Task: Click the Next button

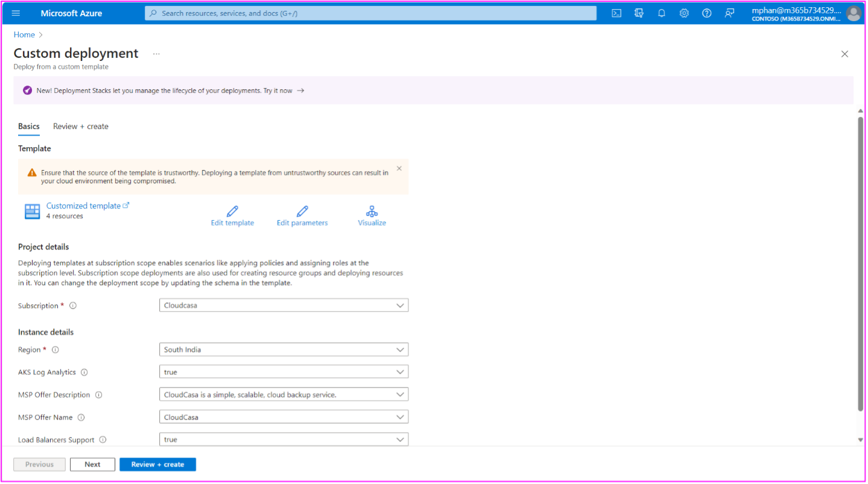Action: pos(92,464)
